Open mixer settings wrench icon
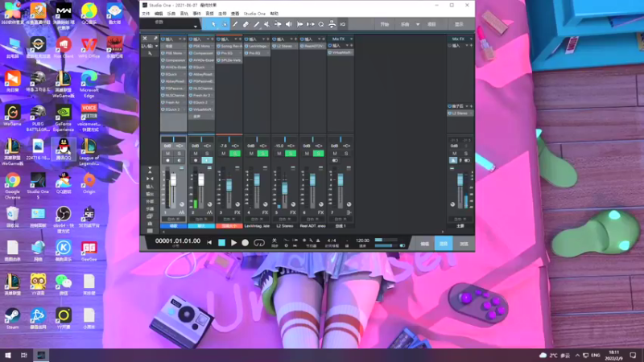Screen dimensions: 644x362 tap(150, 53)
